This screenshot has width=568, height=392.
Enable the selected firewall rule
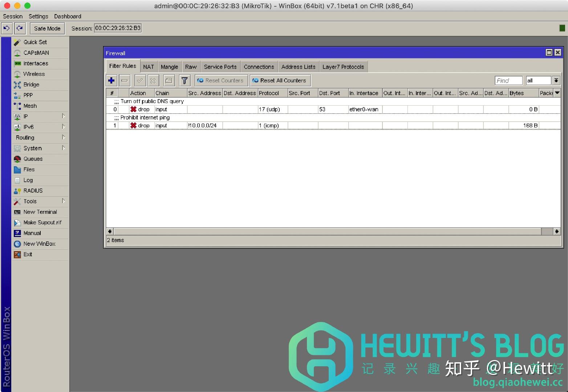click(140, 80)
